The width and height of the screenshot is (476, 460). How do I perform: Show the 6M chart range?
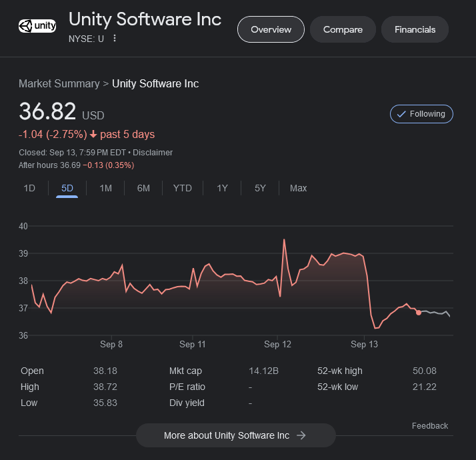pos(143,188)
